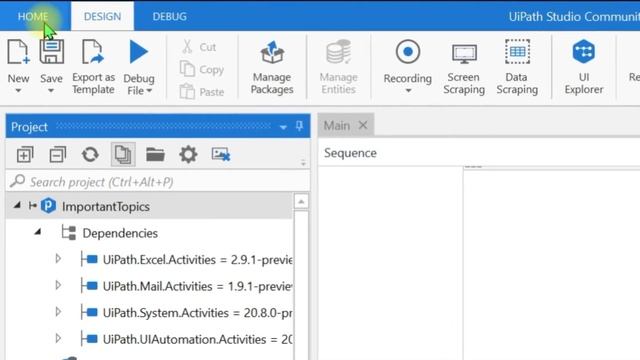
Task: Expand UiPath.System.Activities dependency
Action: 58,312
